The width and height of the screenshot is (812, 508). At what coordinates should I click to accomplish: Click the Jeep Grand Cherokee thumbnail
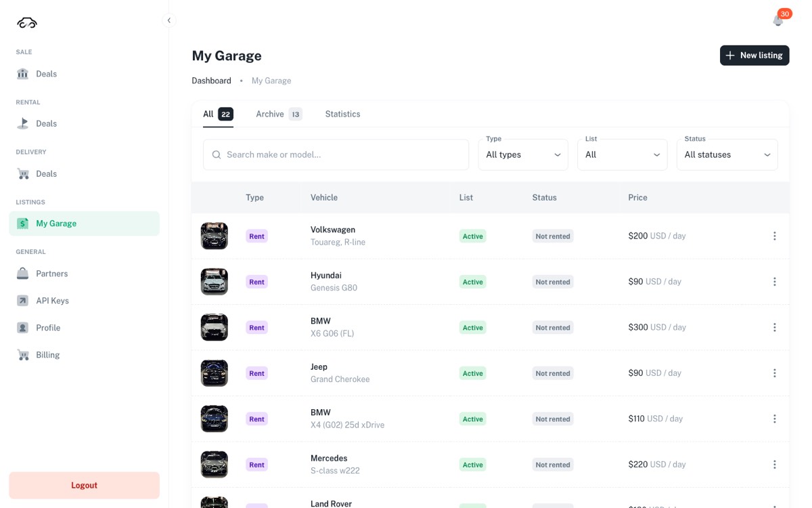coord(215,373)
